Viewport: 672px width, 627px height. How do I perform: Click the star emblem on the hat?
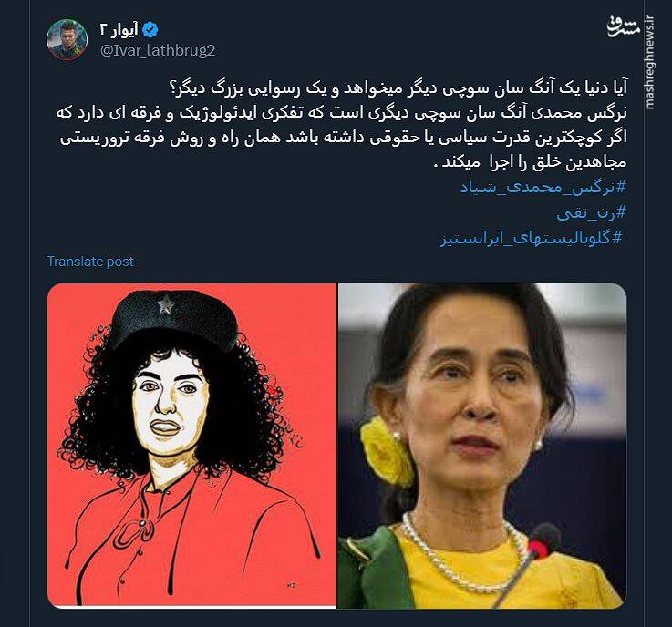click(x=165, y=305)
